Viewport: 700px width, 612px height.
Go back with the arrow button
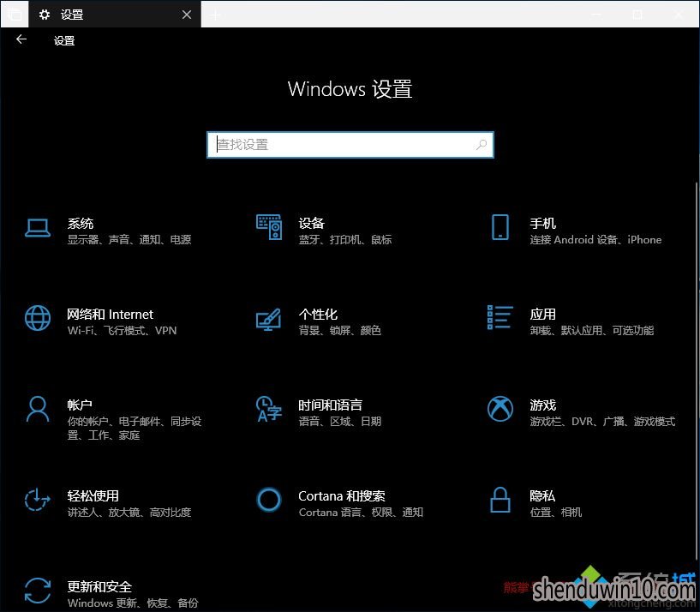click(x=21, y=39)
